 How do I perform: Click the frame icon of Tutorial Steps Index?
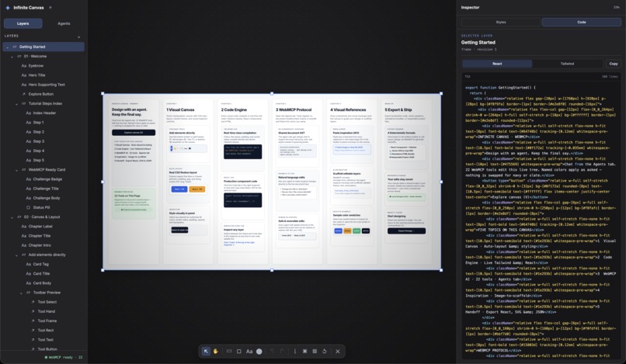tap(24, 103)
